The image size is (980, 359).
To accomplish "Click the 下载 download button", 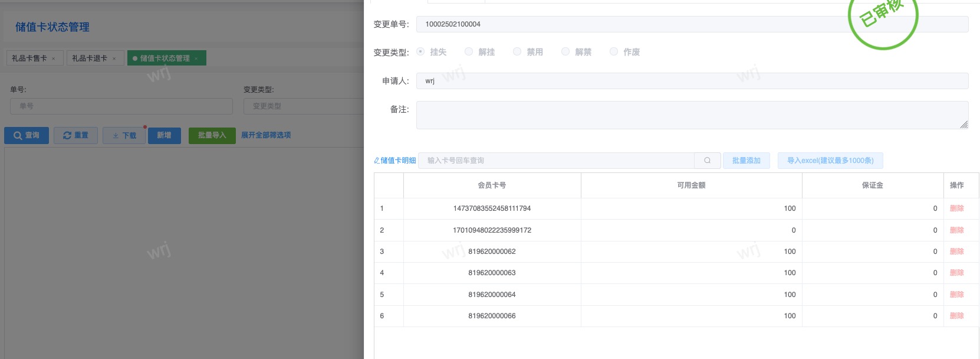I will point(124,135).
